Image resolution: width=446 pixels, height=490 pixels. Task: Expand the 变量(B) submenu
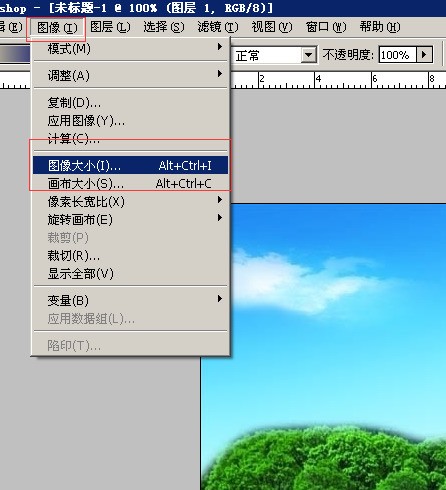(x=130, y=300)
